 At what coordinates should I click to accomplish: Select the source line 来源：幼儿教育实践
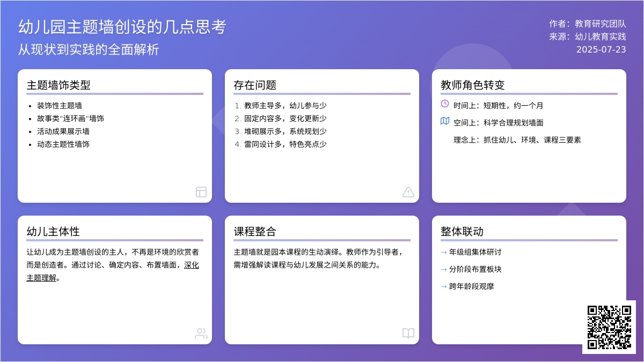[x=588, y=36]
